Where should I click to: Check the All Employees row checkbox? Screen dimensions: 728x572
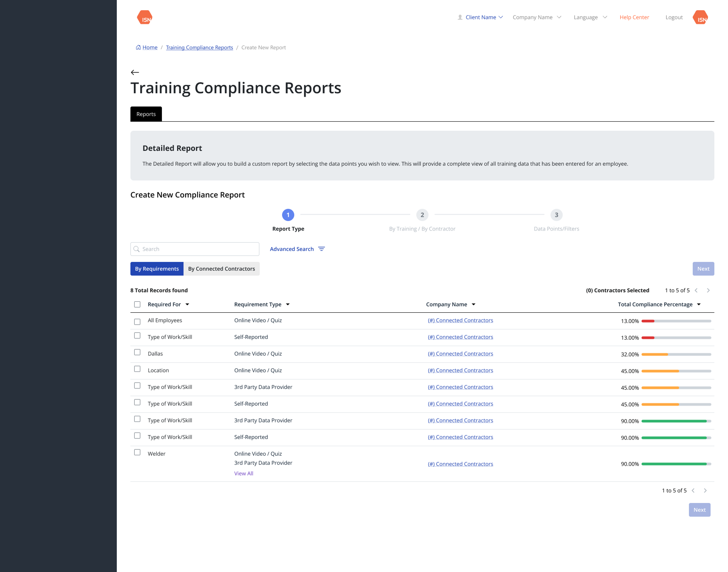click(x=137, y=322)
